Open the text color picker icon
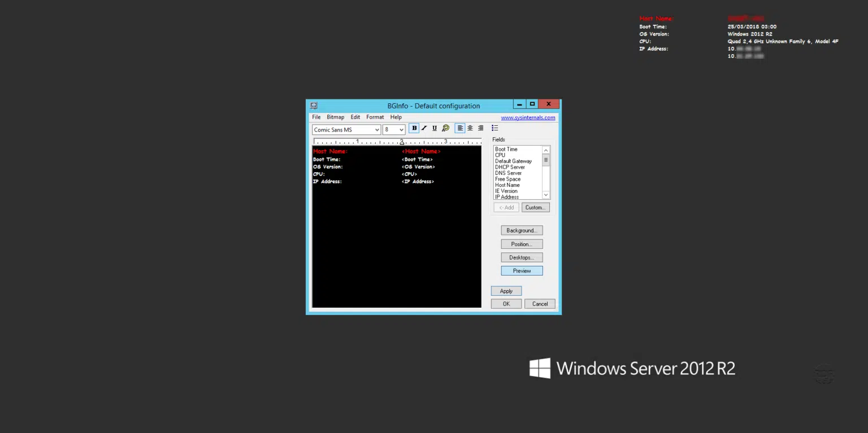Screen dimensions: 868x433 tap(445, 128)
